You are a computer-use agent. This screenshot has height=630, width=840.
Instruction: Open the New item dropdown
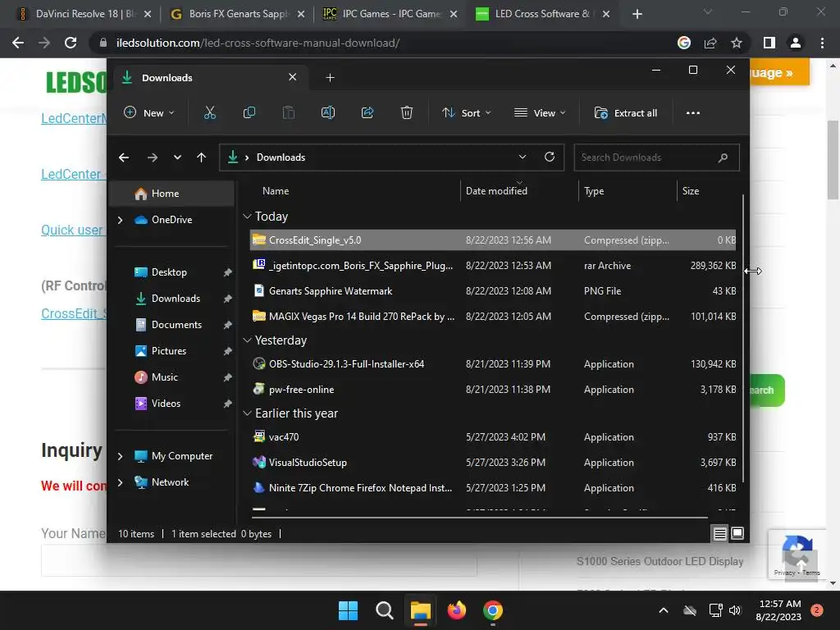point(149,113)
